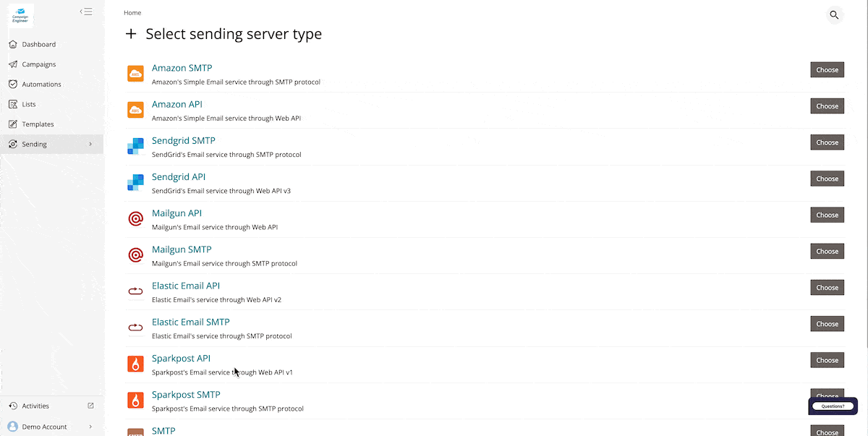Image resolution: width=868 pixels, height=436 pixels.
Task: Click the search magnifier icon
Action: click(x=834, y=15)
